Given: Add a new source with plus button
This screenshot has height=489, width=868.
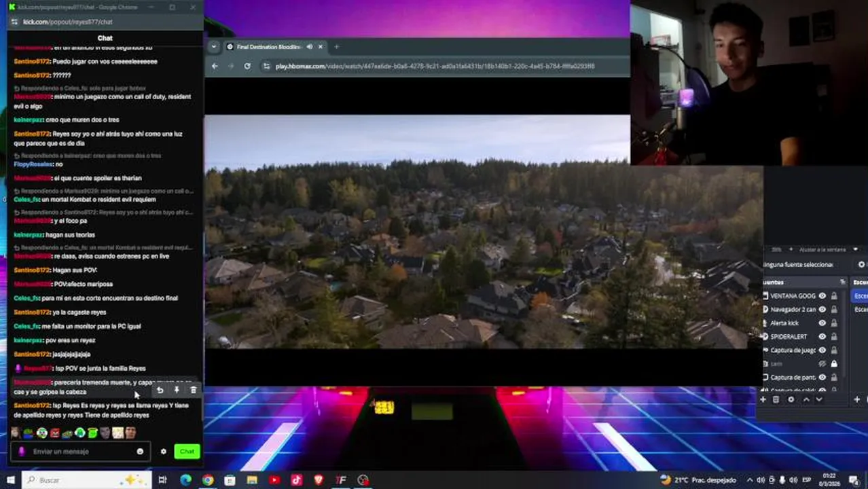Looking at the screenshot, I should click(763, 399).
